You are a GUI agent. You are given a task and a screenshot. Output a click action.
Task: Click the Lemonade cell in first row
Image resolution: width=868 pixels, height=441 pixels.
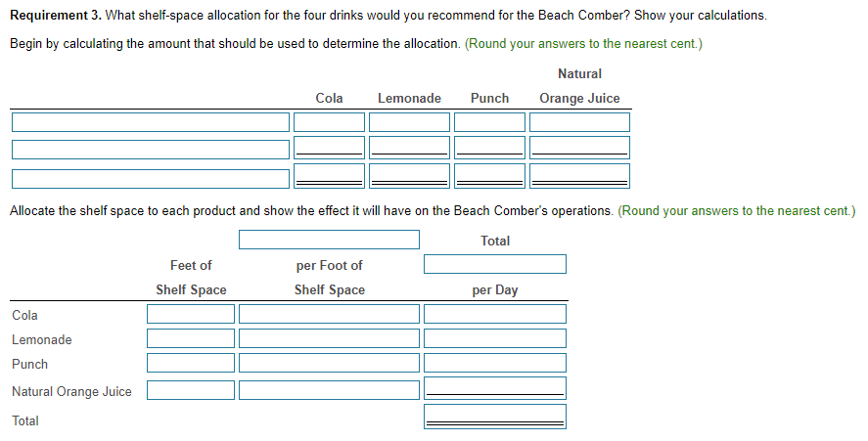(x=410, y=122)
